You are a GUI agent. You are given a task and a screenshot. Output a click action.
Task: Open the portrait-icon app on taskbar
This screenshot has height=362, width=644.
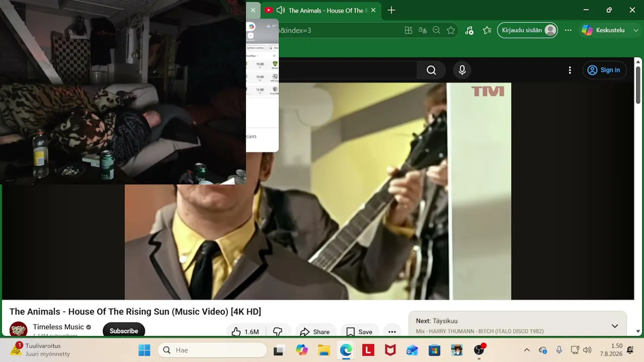(x=457, y=350)
